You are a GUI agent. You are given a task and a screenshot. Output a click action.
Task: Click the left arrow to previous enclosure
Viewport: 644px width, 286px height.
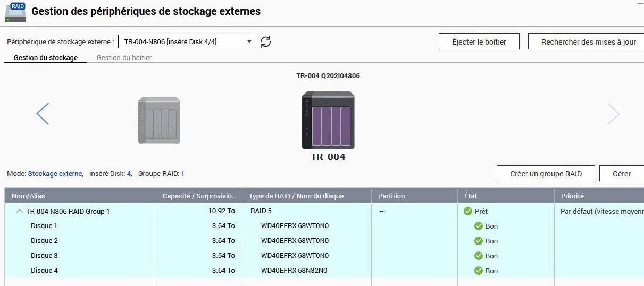pos(43,114)
